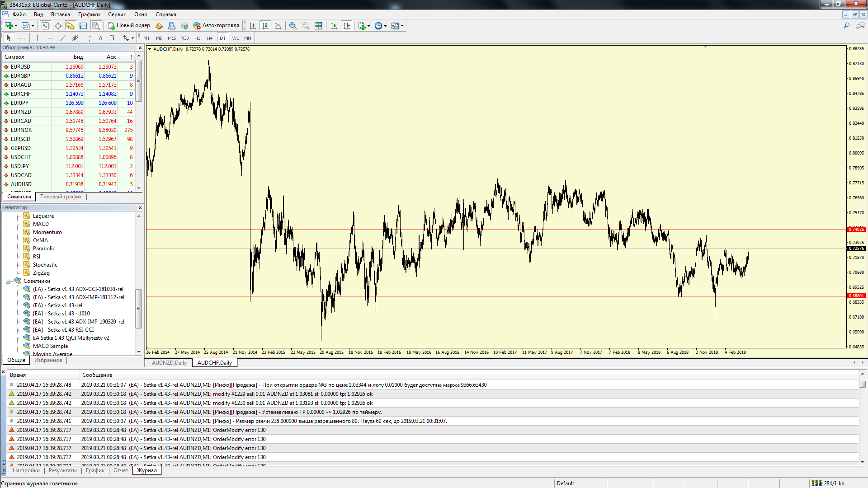Open templates dropdown arrow
868x488 pixels.
click(402, 26)
